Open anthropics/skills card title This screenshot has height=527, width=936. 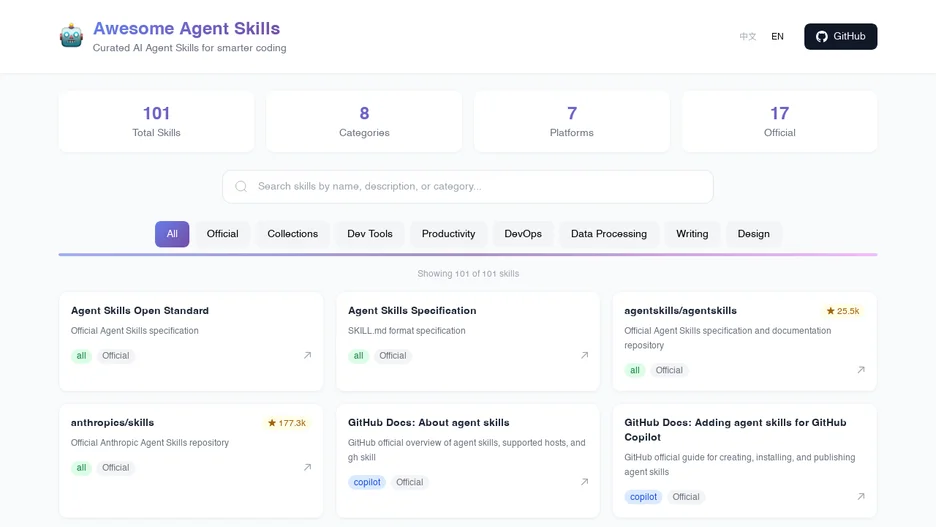[112, 423]
